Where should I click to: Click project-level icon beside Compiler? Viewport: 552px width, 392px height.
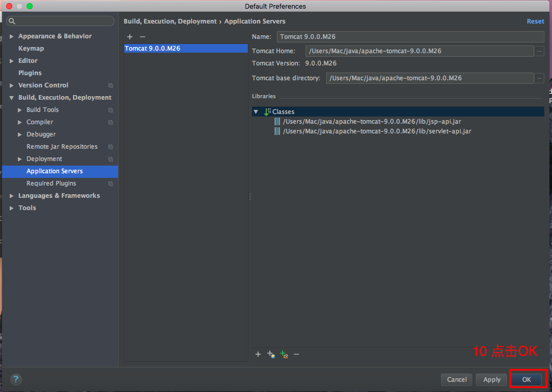coord(110,123)
